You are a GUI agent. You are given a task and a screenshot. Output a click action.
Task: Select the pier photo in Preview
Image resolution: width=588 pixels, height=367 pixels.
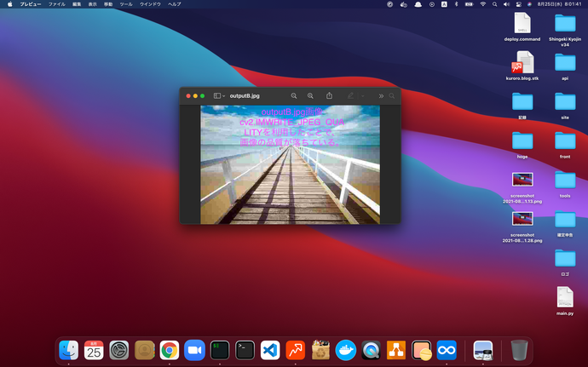[x=290, y=165]
